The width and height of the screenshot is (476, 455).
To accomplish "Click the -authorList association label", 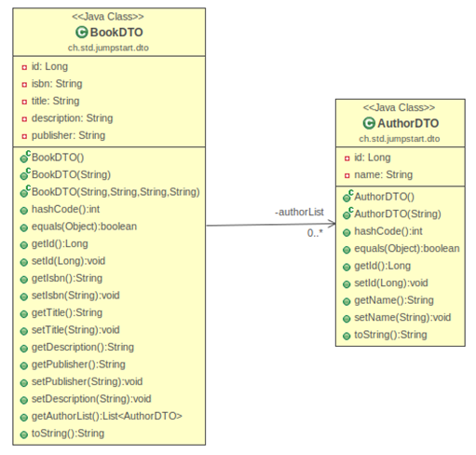I will point(299,213).
